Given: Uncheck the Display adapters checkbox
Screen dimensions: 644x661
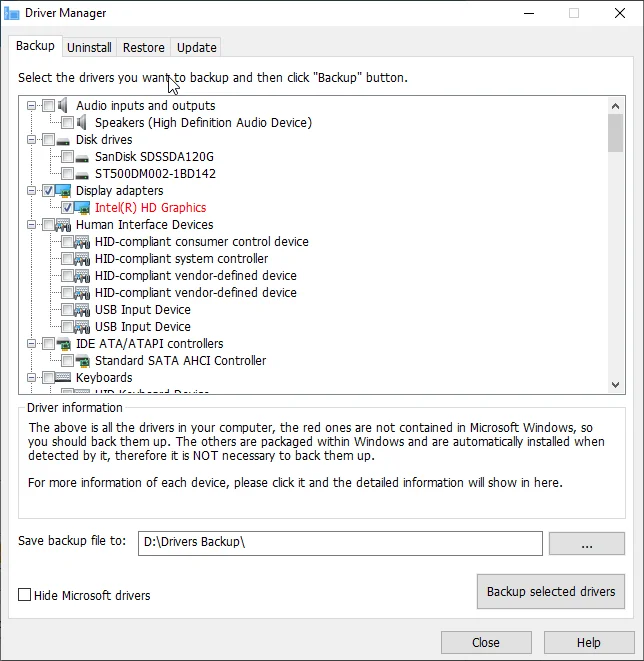Looking at the screenshot, I should [x=48, y=191].
